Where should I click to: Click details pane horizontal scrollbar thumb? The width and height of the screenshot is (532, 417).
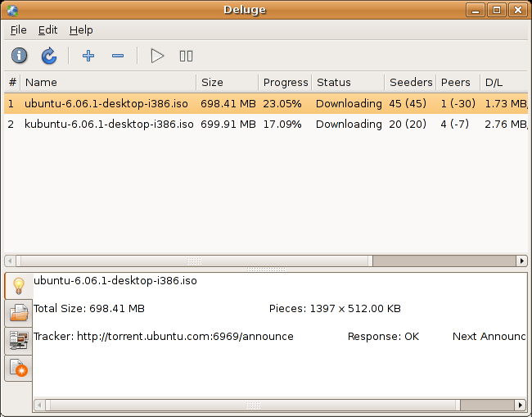click(253, 405)
